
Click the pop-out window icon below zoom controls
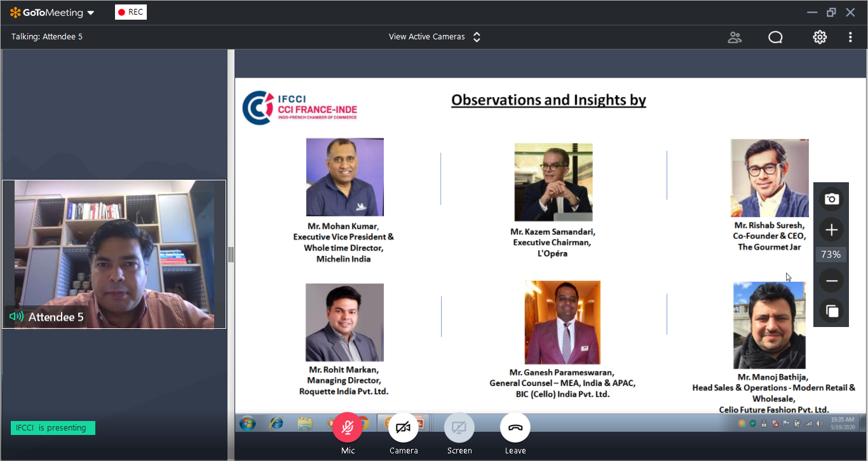coord(831,311)
